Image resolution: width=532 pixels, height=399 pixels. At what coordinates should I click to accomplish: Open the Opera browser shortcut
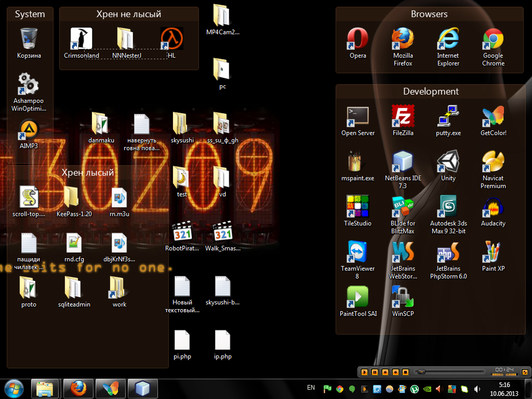coord(357,39)
